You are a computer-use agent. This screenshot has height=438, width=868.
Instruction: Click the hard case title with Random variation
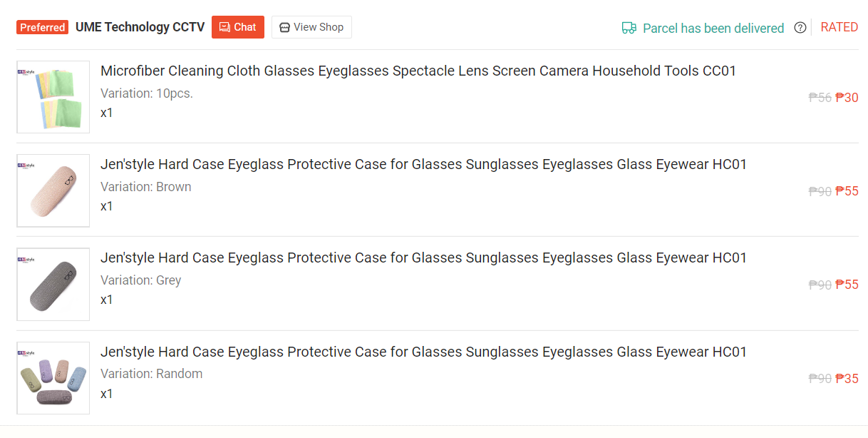click(x=423, y=352)
